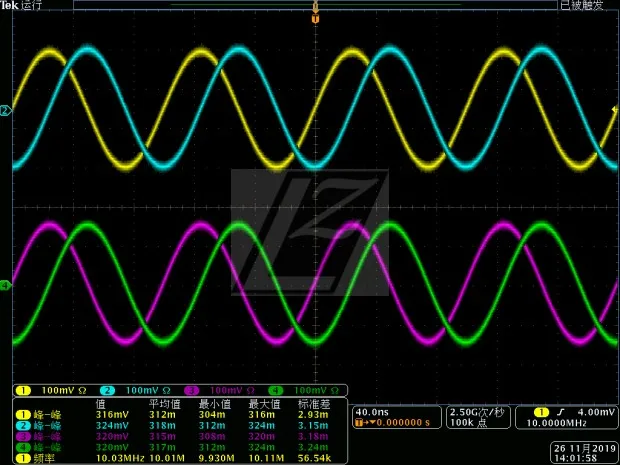This screenshot has width=620, height=465.
Task: Click channel 3 minimum value 308m
Action: click(212, 437)
